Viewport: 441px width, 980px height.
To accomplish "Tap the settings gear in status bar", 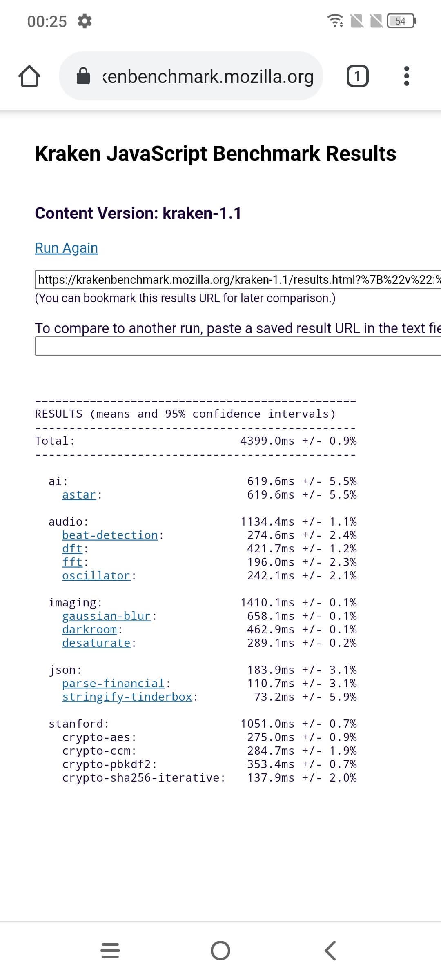I will click(85, 21).
